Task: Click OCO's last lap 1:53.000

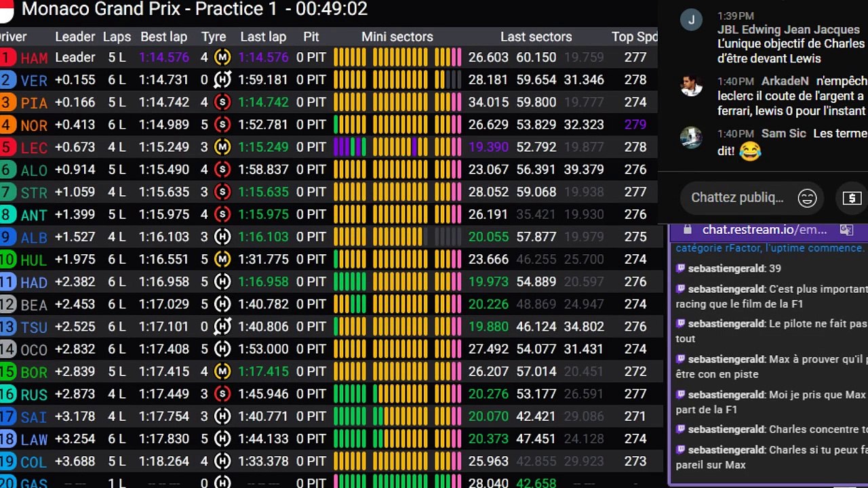Action: click(x=263, y=348)
